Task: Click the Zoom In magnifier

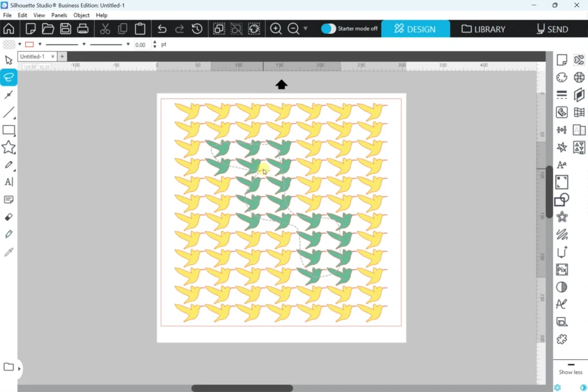Action: click(x=276, y=29)
